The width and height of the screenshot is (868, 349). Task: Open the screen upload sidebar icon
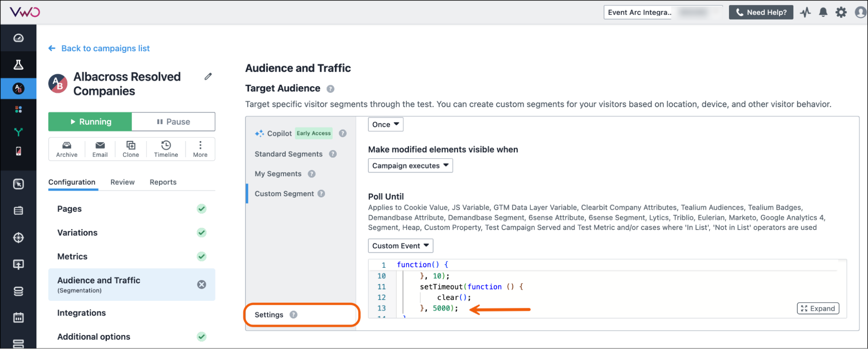click(18, 264)
